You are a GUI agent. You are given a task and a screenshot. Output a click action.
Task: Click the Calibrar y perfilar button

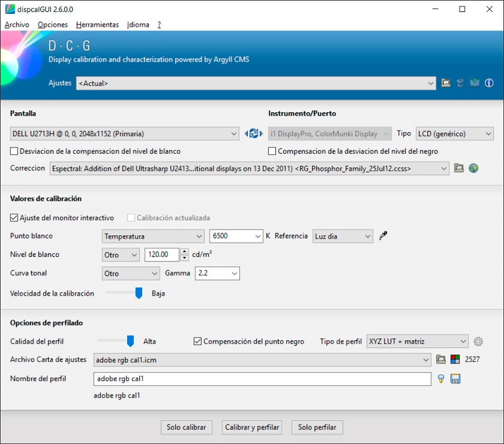252,427
